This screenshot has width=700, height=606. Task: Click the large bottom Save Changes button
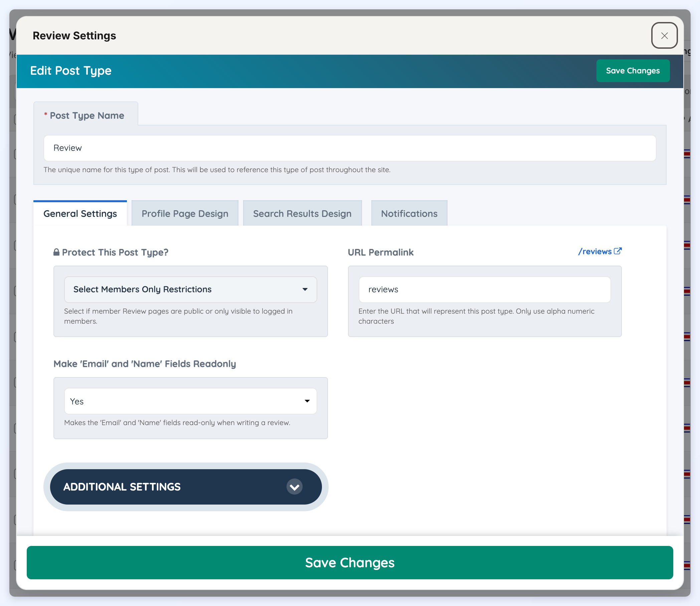point(350,562)
